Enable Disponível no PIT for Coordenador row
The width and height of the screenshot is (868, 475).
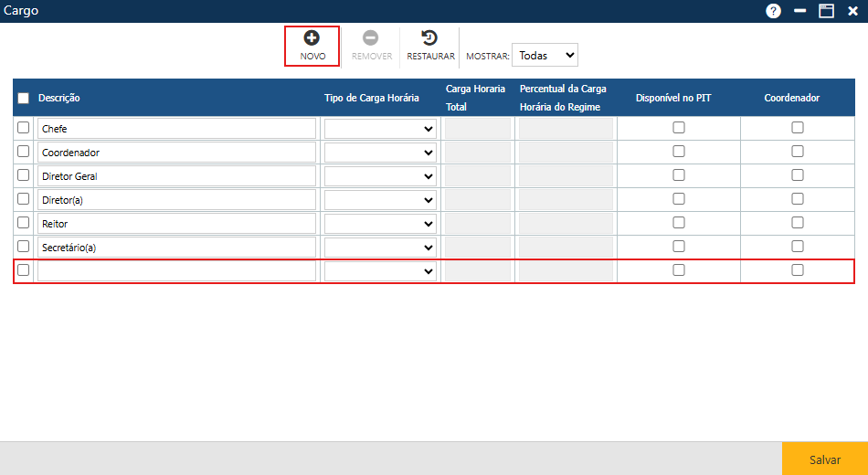click(679, 152)
